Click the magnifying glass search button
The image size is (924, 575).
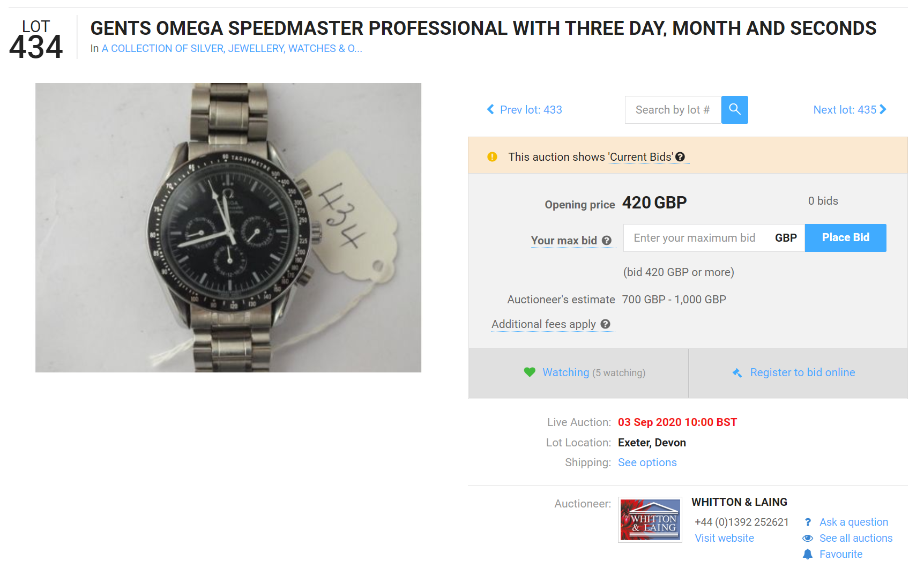734,110
